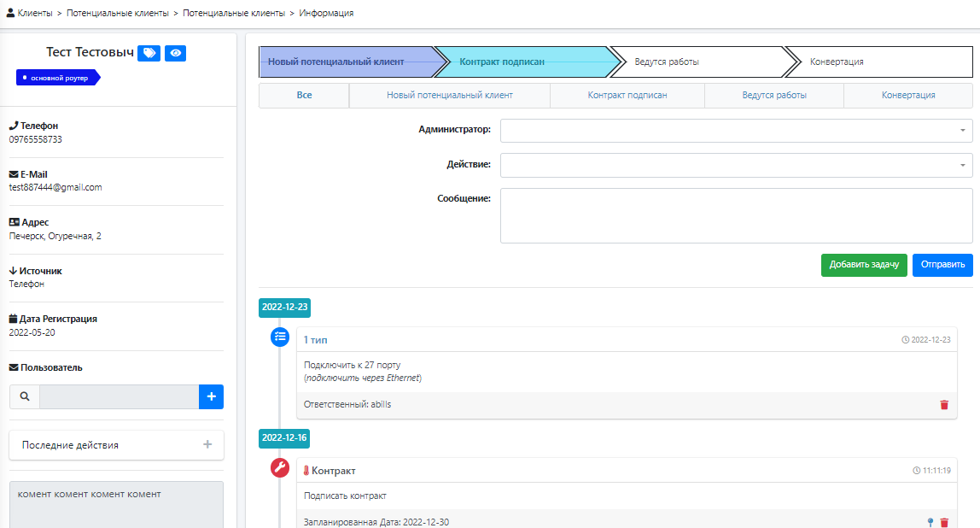Click the 'Конвертация' pipeline stage arrow
The height and width of the screenshot is (528, 980).
[876, 62]
